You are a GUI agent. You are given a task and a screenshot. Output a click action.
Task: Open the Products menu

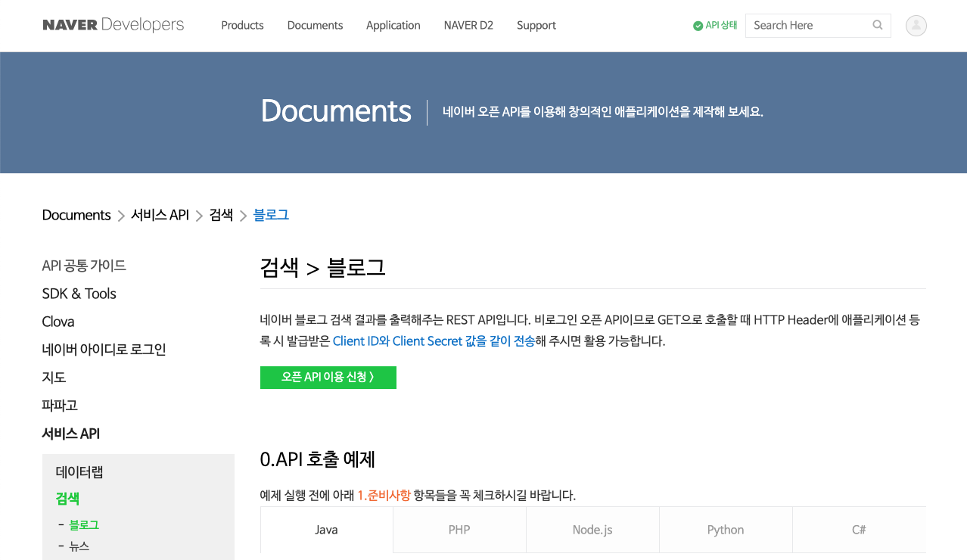pos(242,25)
